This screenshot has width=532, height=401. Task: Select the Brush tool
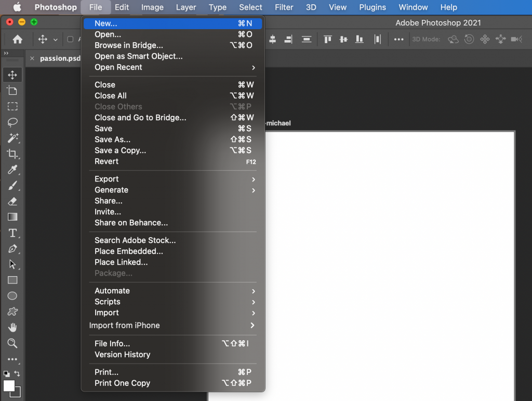tap(12, 185)
